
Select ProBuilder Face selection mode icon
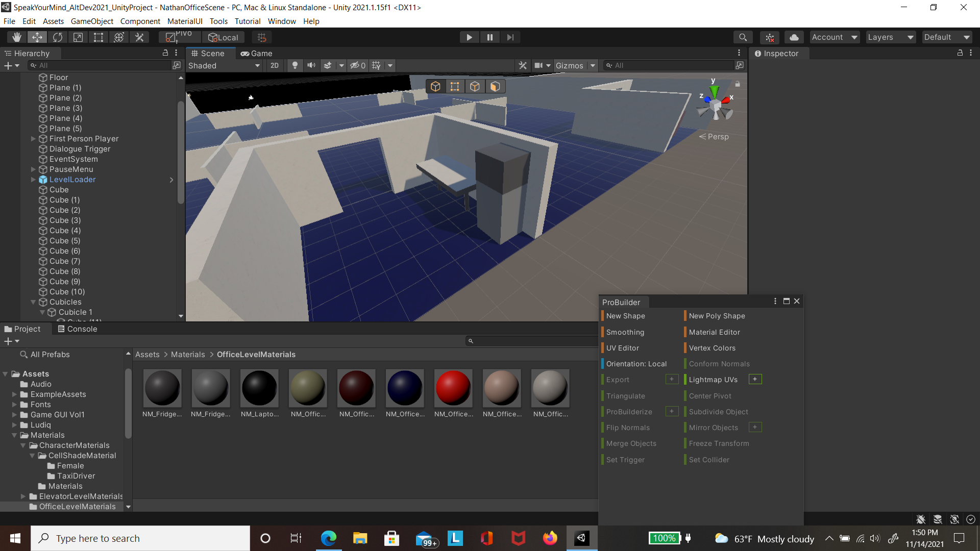click(495, 87)
